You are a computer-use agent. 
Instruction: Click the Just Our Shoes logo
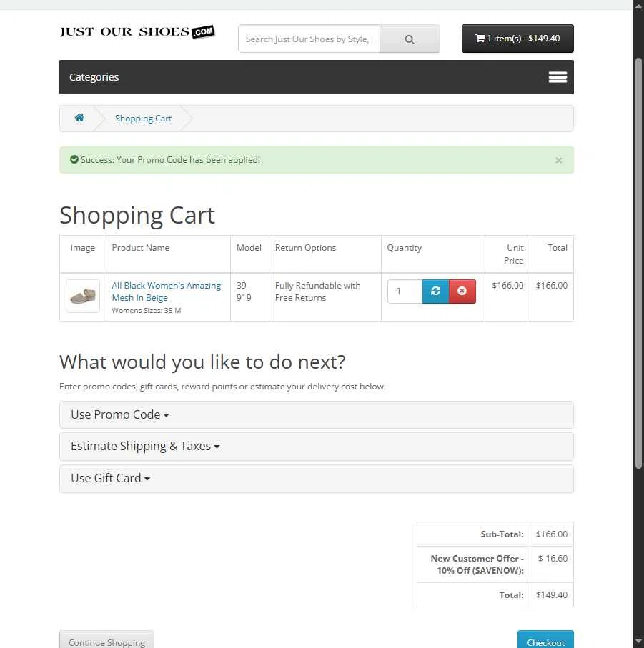(x=137, y=32)
